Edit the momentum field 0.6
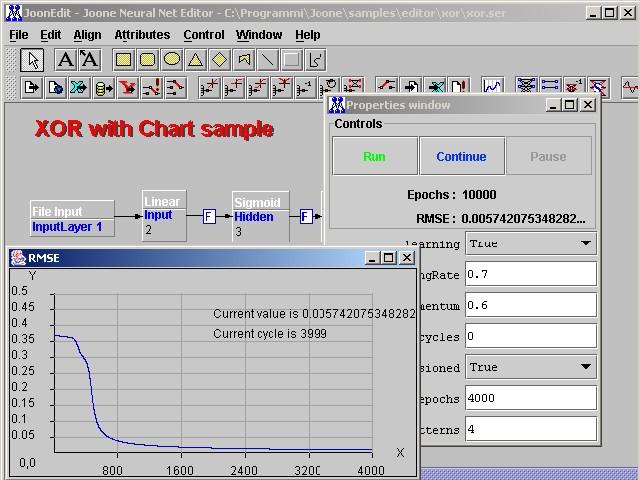This screenshot has height=480, width=640. coord(531,305)
